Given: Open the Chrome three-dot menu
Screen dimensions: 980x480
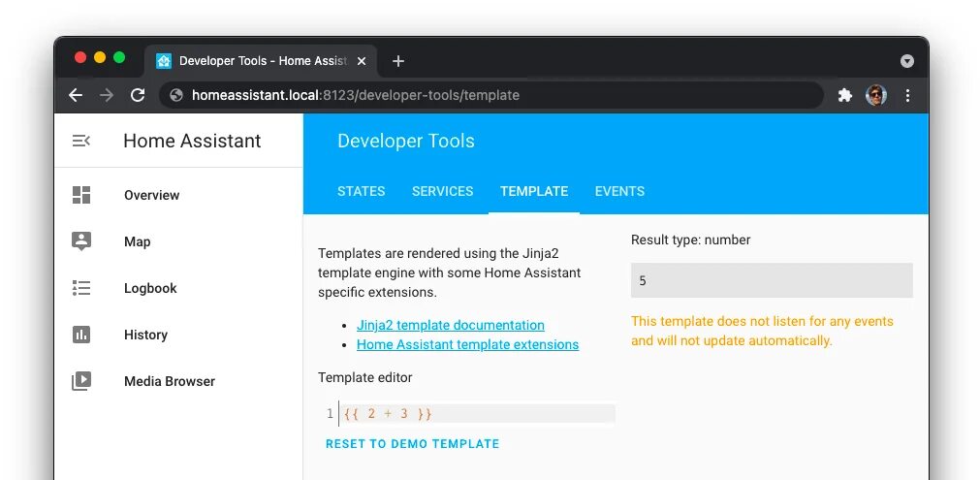Looking at the screenshot, I should point(907,95).
